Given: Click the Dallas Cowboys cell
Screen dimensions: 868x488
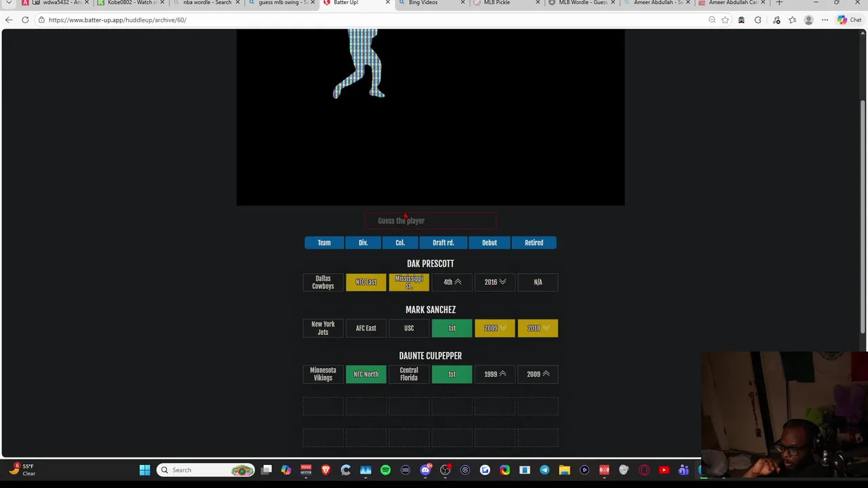Looking at the screenshot, I should click(x=323, y=282).
